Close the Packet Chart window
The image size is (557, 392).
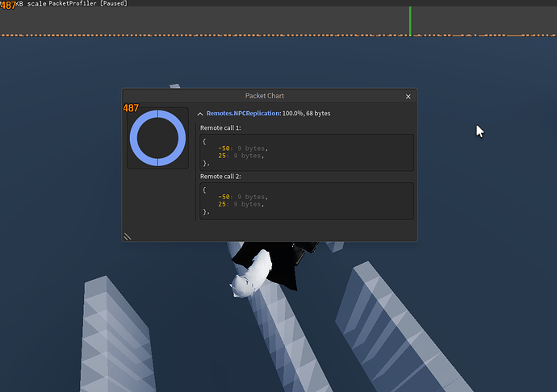click(x=408, y=96)
